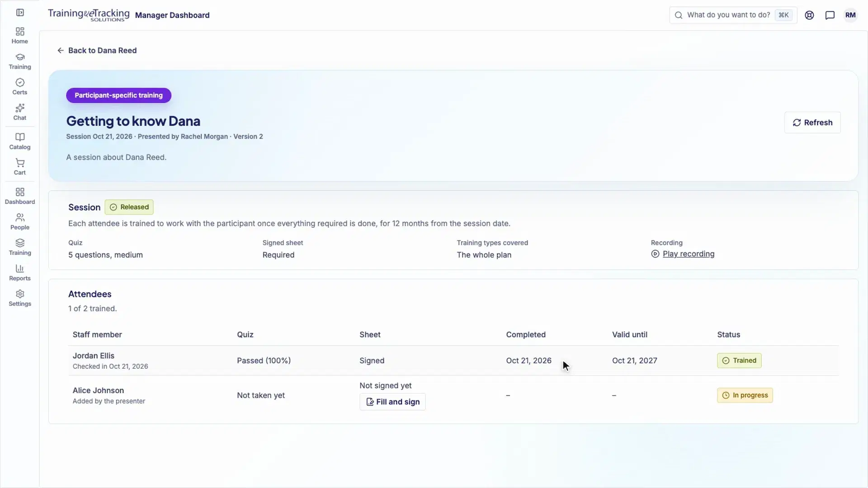Open the Cart sidebar item
The height and width of the screenshot is (488, 868).
pos(20,167)
